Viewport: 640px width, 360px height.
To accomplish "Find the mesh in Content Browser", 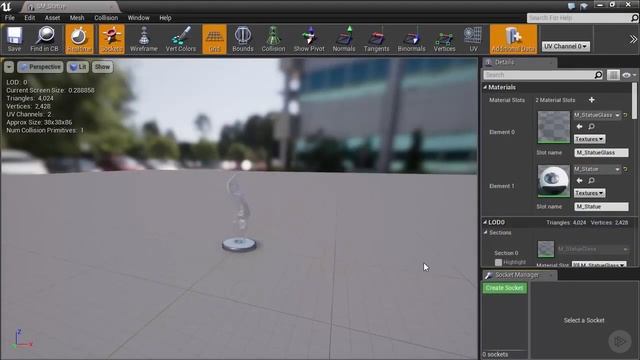I will coord(44,39).
